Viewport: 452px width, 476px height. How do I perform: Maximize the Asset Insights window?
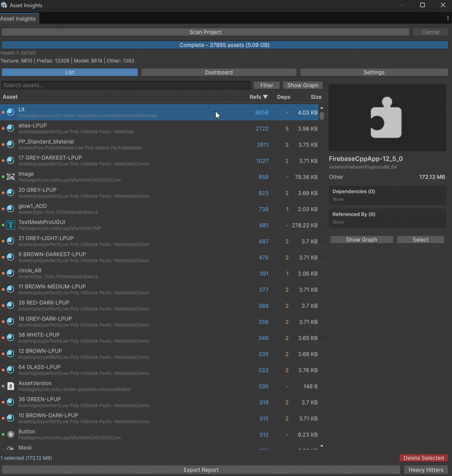point(422,5)
